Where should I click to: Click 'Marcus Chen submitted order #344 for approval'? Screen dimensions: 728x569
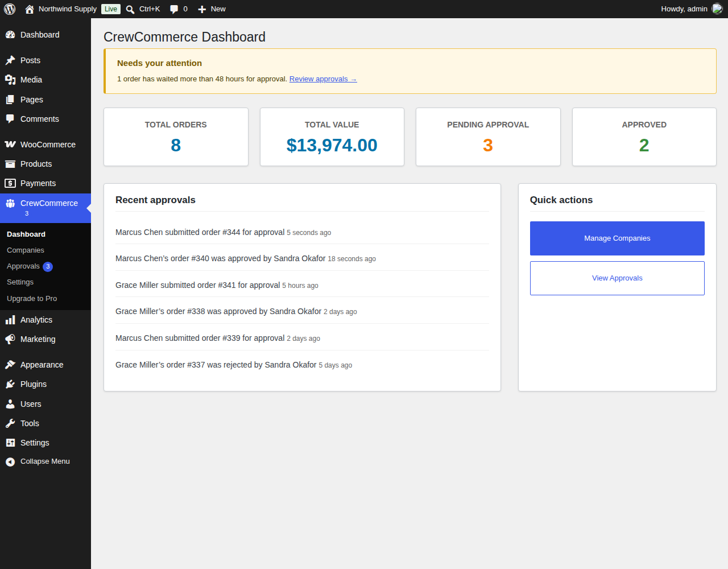coord(200,232)
